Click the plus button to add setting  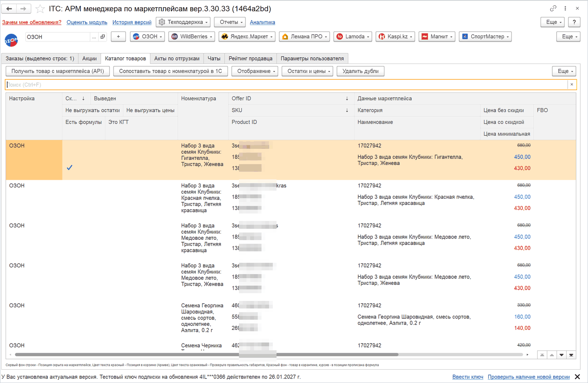118,37
